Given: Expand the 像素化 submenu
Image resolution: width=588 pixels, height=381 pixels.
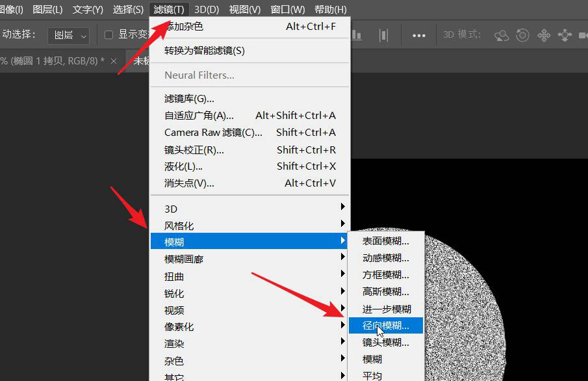Looking at the screenshot, I should coord(249,326).
